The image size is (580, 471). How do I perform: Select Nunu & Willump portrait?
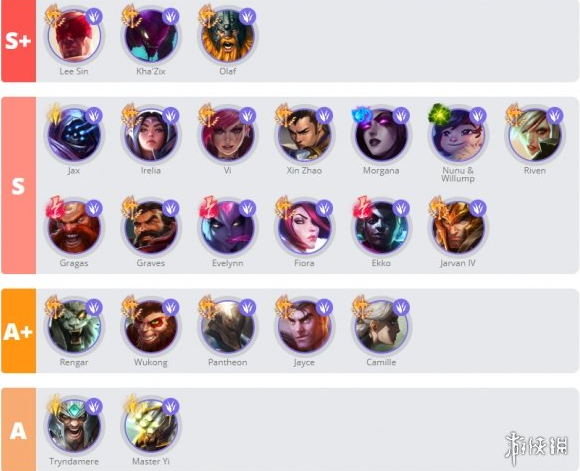(x=458, y=135)
